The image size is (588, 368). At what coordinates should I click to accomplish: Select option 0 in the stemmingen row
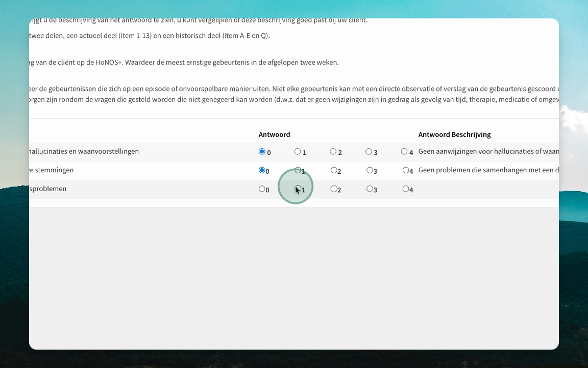[262, 170]
